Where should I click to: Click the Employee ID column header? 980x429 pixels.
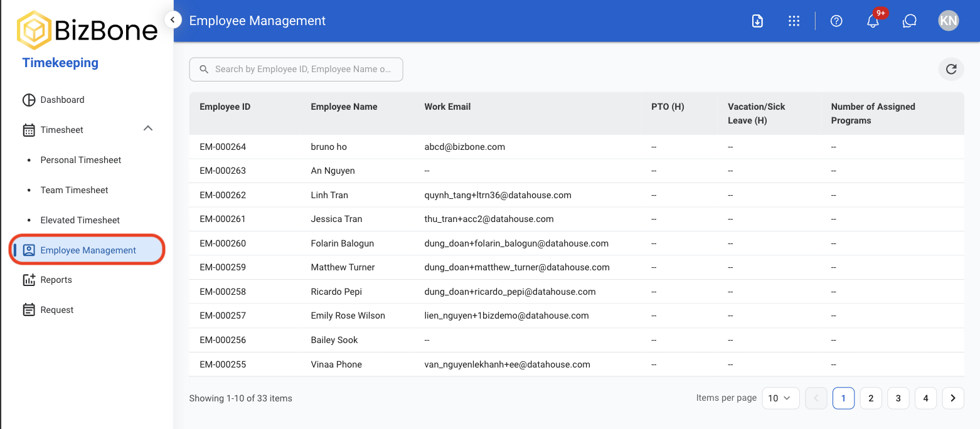coord(225,107)
